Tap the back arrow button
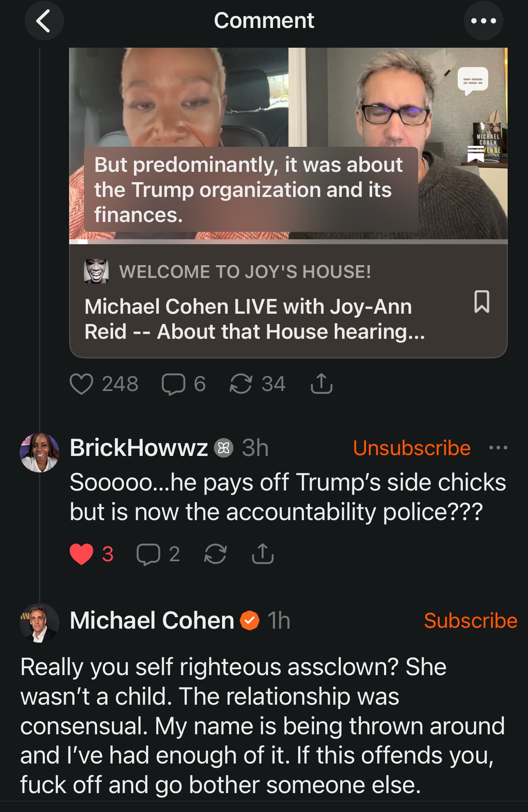The height and width of the screenshot is (812, 528). (x=44, y=21)
